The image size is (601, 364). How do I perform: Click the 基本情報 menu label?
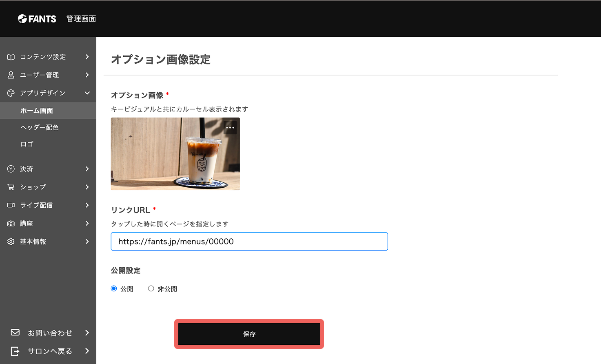(33, 242)
